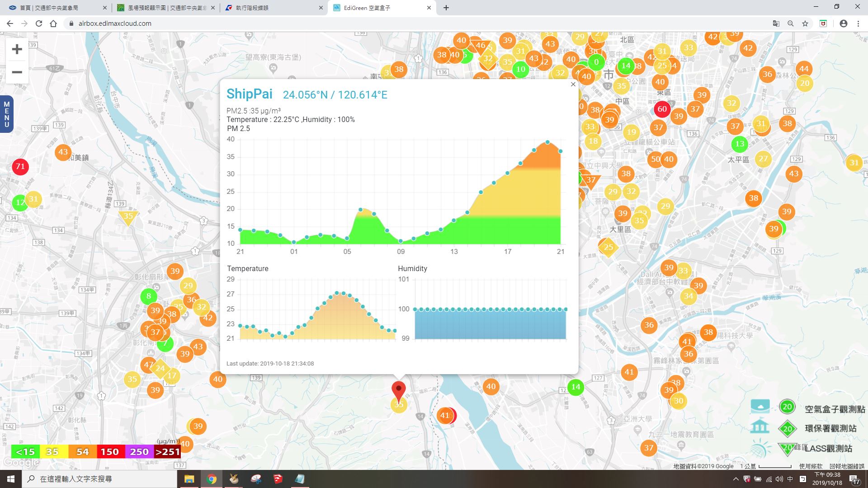The image size is (868, 488).
Task: Pick the green 13 marker near 太平區
Action: (x=740, y=144)
